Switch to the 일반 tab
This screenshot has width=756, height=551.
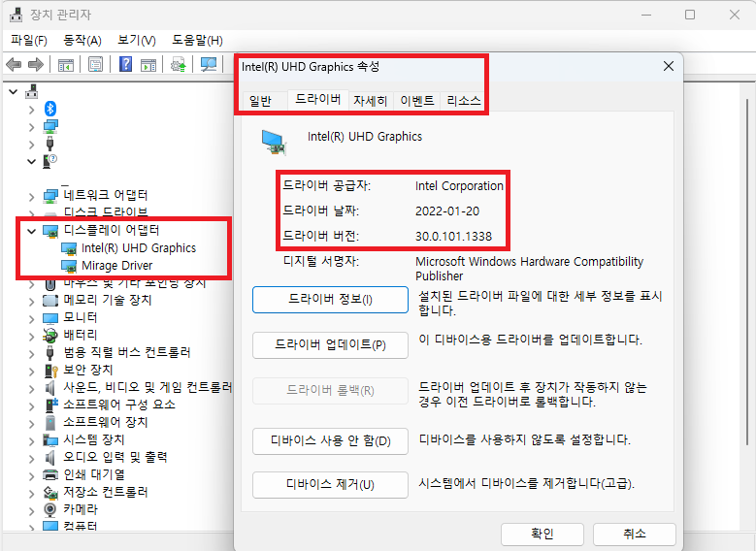(260, 101)
